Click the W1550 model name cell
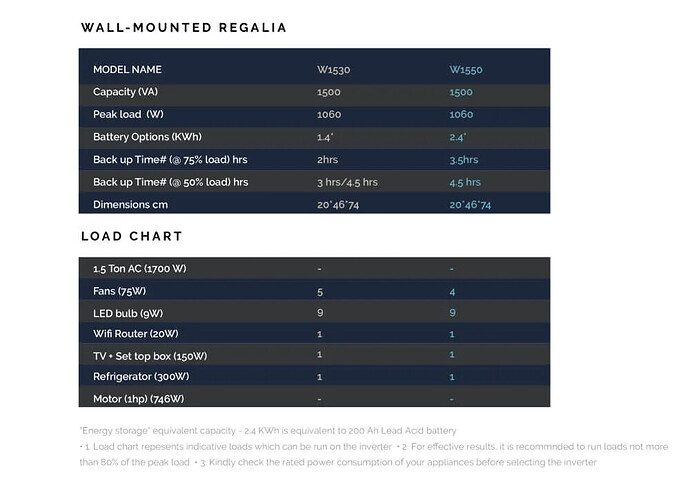690x482 pixels. 466,70
